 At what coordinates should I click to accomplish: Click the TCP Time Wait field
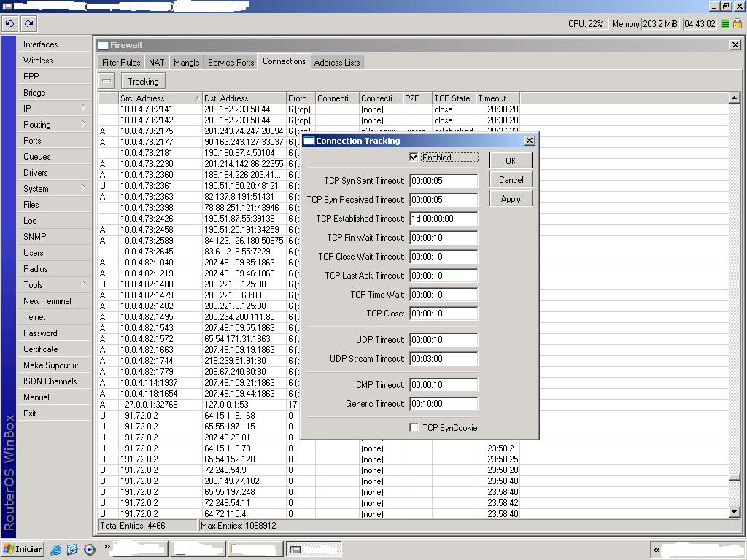click(x=443, y=295)
